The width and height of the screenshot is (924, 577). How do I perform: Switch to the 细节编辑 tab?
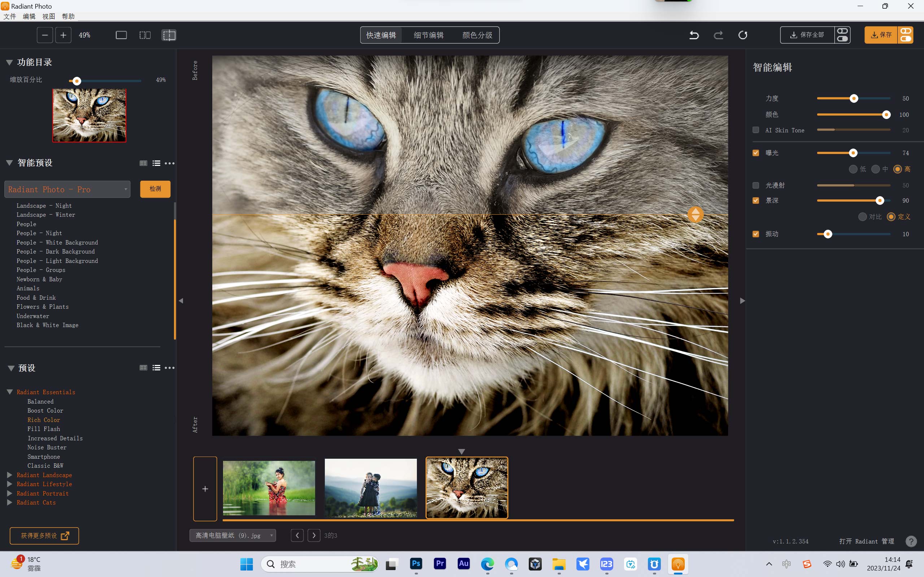tap(428, 35)
